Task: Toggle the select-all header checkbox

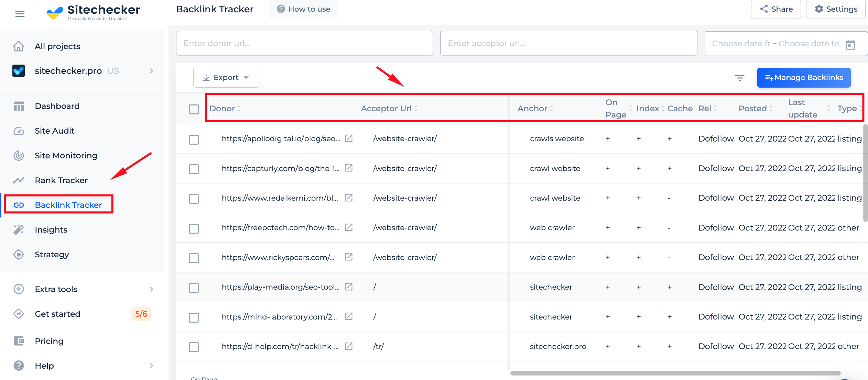Action: coord(194,109)
